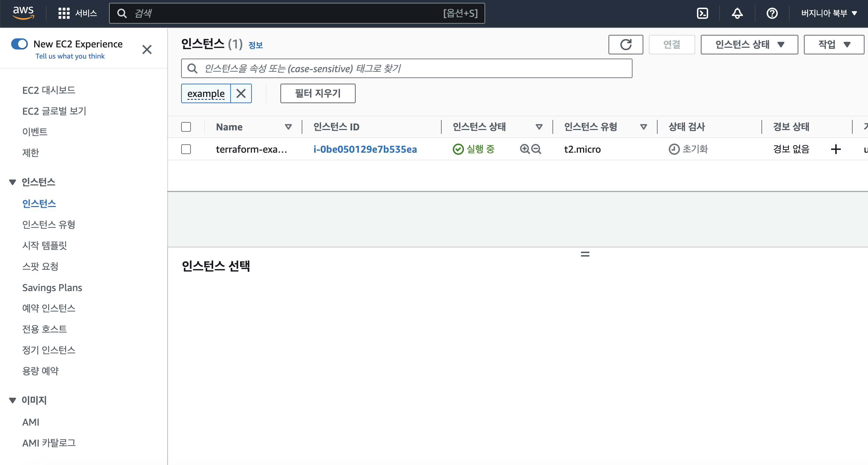Open instance ID i-0be050129e7b535ea link
This screenshot has width=868, height=465.
point(365,149)
